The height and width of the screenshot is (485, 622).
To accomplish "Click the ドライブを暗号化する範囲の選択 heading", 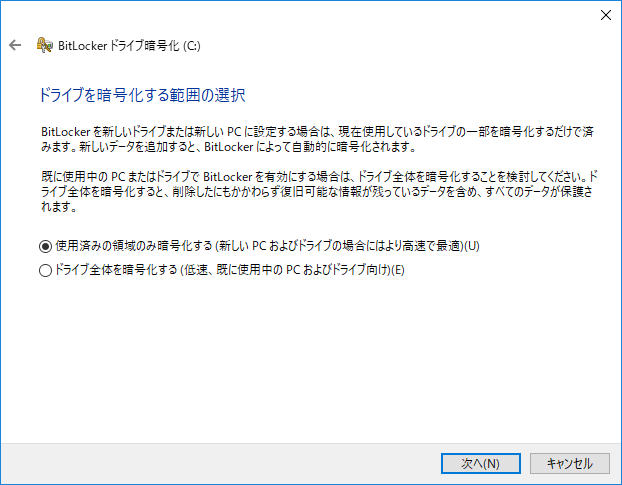I will click(x=141, y=97).
